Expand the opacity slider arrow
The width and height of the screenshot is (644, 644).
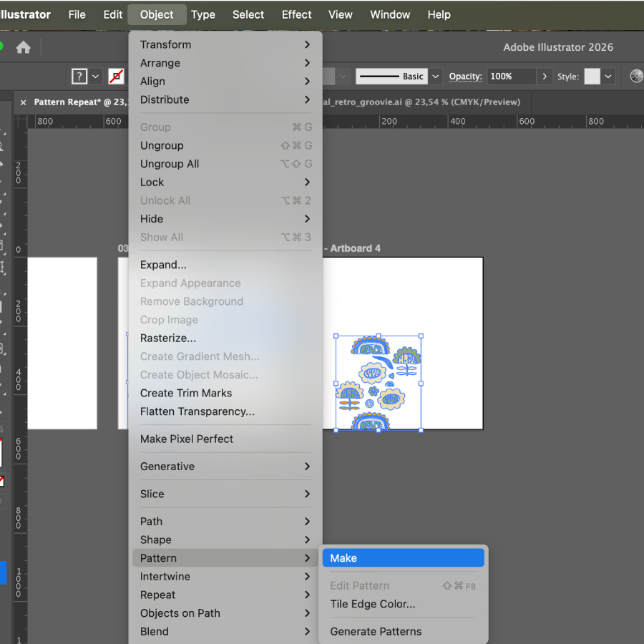[545, 77]
